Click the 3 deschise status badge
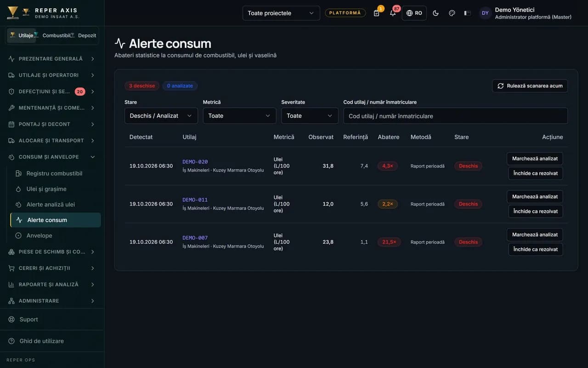 [142, 86]
